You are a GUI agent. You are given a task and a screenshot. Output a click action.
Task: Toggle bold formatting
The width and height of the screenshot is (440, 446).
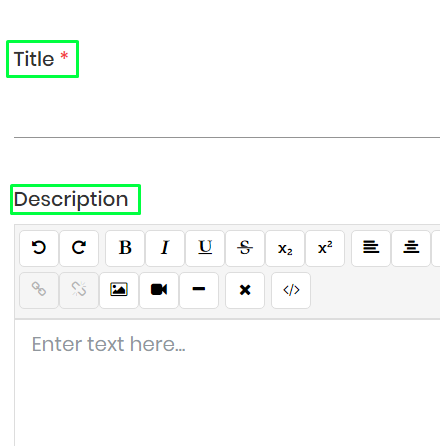click(x=125, y=248)
